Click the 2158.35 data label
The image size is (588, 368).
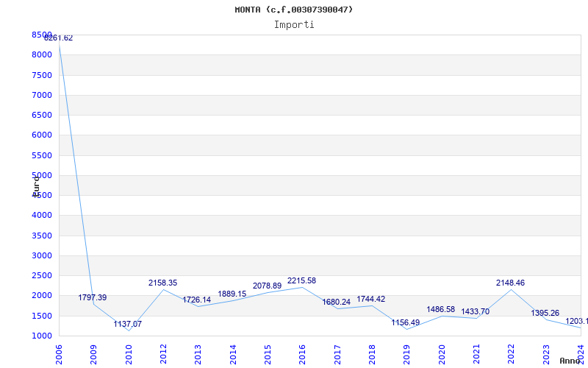coord(162,283)
